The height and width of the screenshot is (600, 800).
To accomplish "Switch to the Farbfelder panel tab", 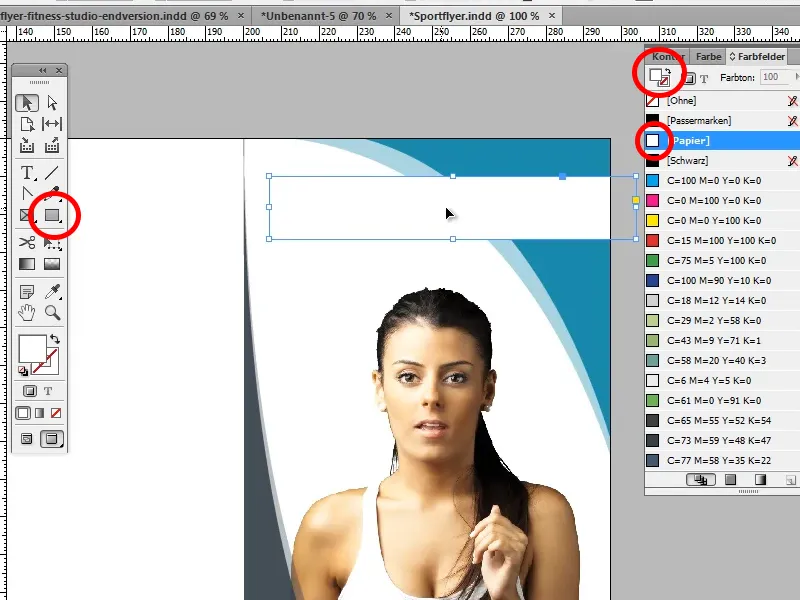I will coord(757,57).
